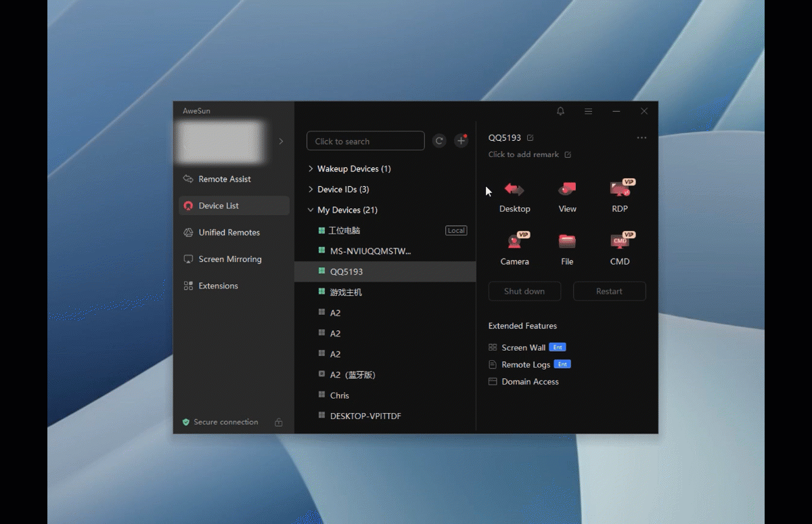The image size is (812, 524).
Task: Minimize the AweSun window
Action: pos(616,111)
